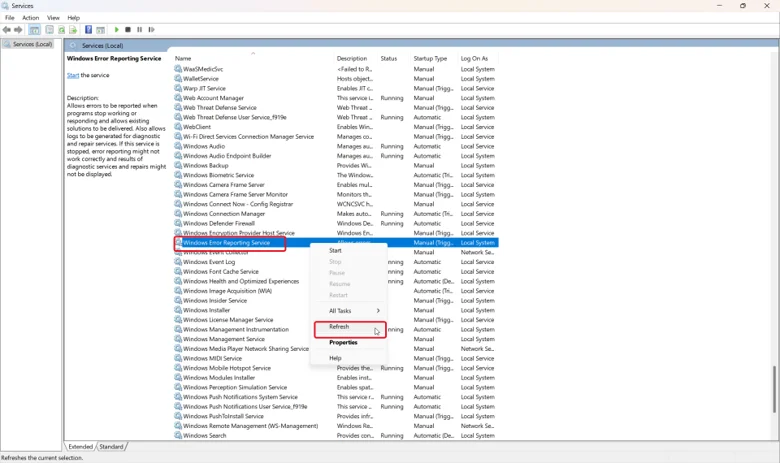This screenshot has height=463, width=780.
Task: Click the gear icon beside Web Account Manager
Action: pyautogui.click(x=178, y=98)
